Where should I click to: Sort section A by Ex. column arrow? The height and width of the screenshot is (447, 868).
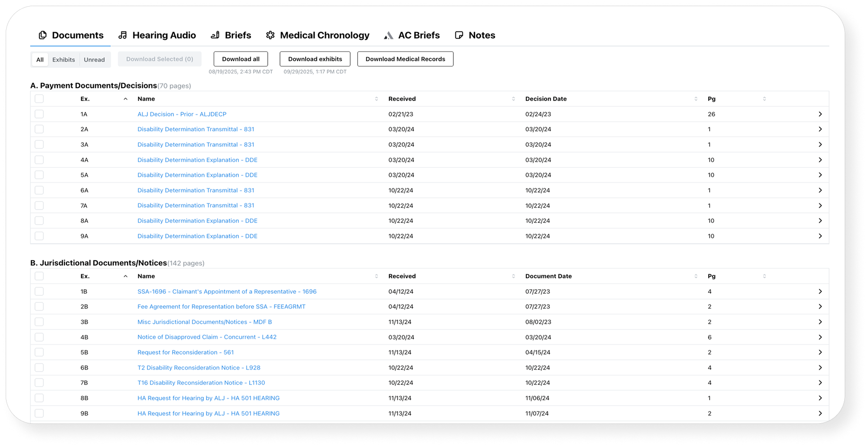click(x=126, y=99)
